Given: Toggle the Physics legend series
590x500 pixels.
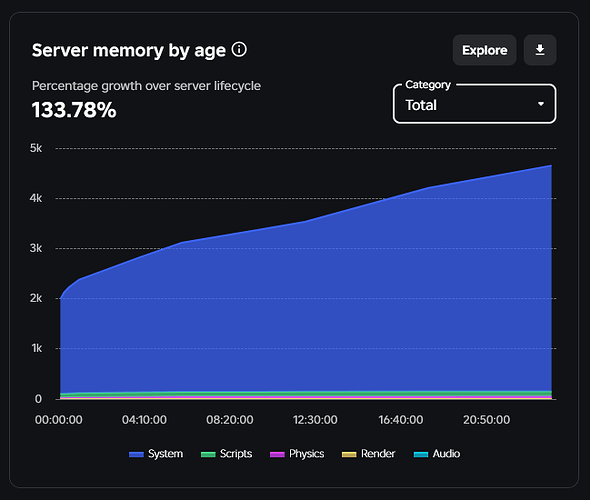Looking at the screenshot, I should pos(297,454).
